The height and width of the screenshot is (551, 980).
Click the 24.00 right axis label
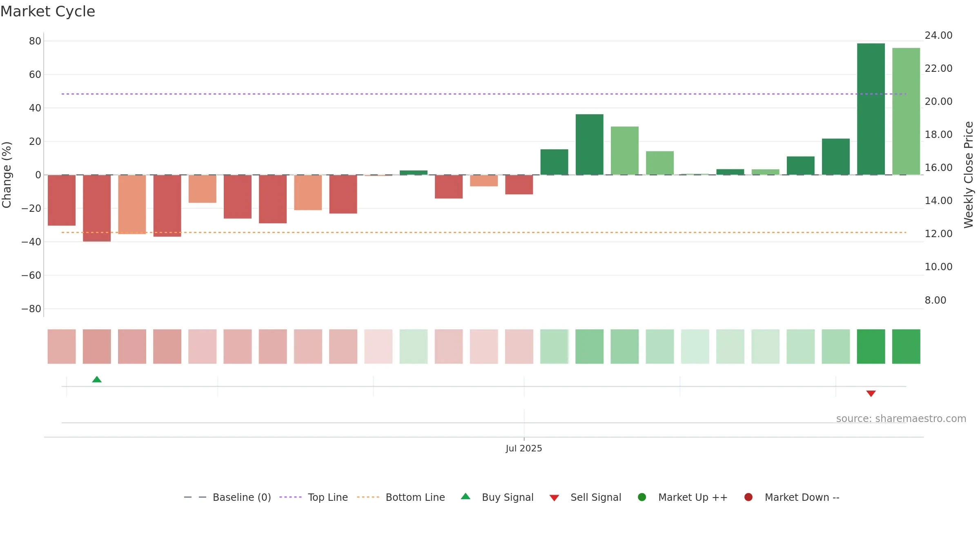(x=938, y=36)
